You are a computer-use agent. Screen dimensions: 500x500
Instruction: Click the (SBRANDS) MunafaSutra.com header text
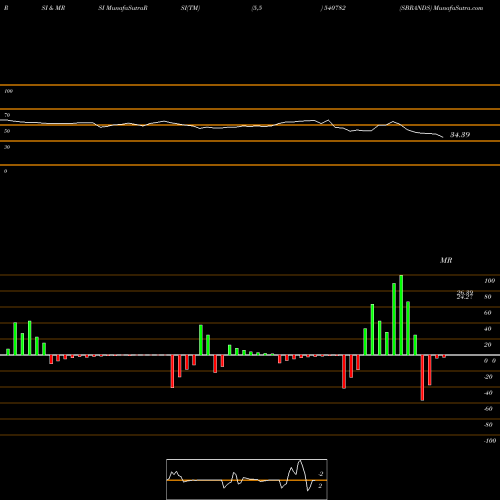(441, 8)
